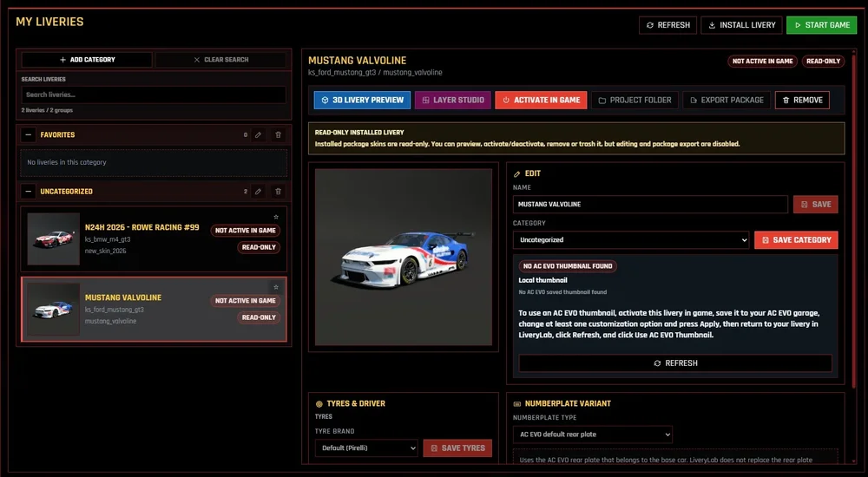Click Save Tyres
This screenshot has width=868, height=477.
[457, 448]
